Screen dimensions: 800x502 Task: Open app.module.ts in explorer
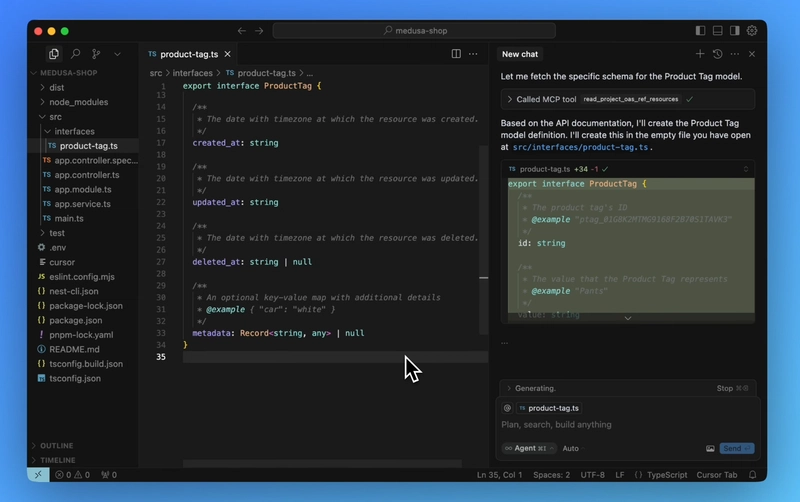[83, 189]
